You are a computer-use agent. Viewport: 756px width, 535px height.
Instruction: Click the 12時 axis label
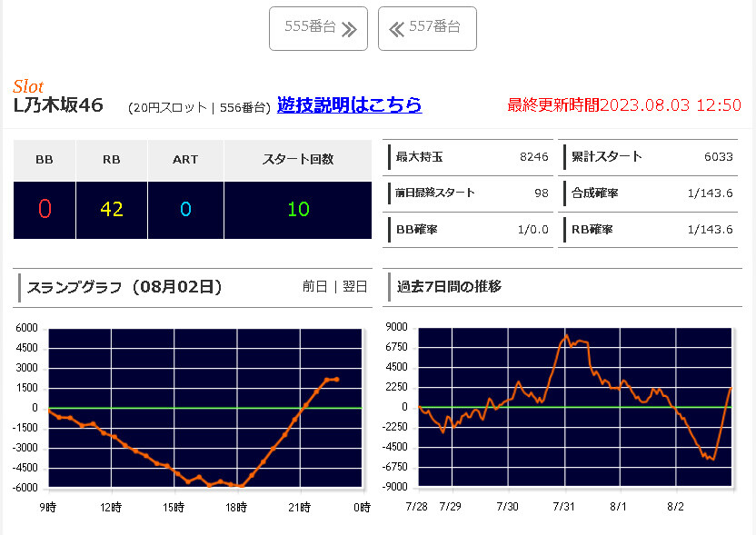click(x=111, y=508)
